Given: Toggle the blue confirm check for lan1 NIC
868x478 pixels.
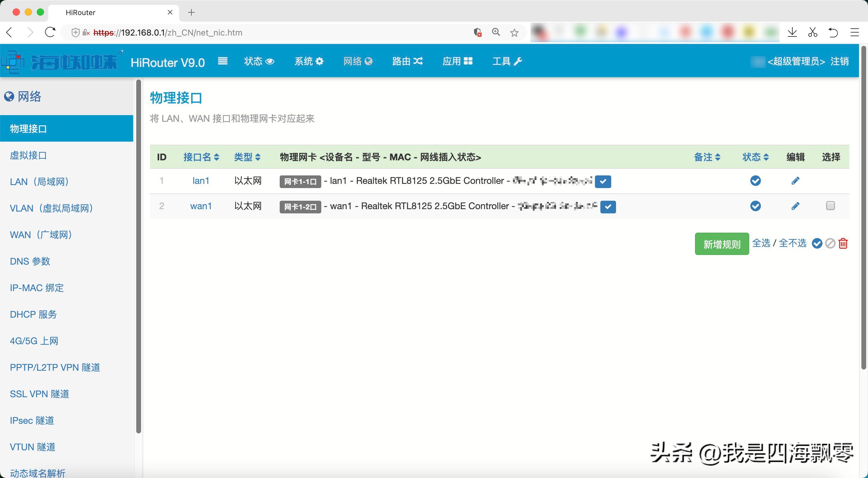Looking at the screenshot, I should [603, 181].
